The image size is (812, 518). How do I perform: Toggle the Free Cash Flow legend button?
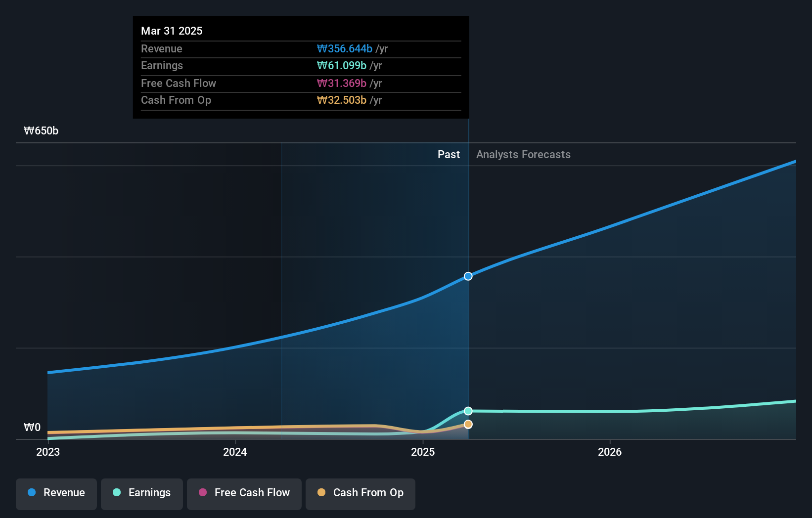point(244,494)
